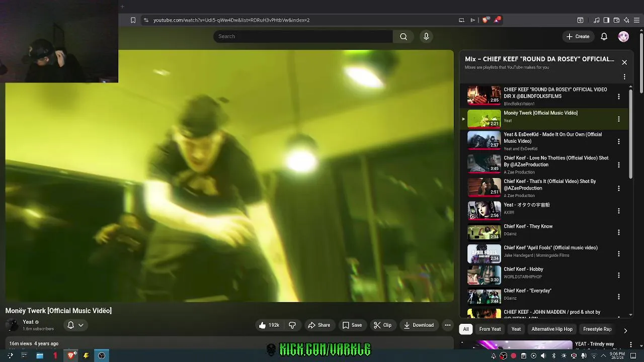Open a new browser tab with plus

(122, 7)
